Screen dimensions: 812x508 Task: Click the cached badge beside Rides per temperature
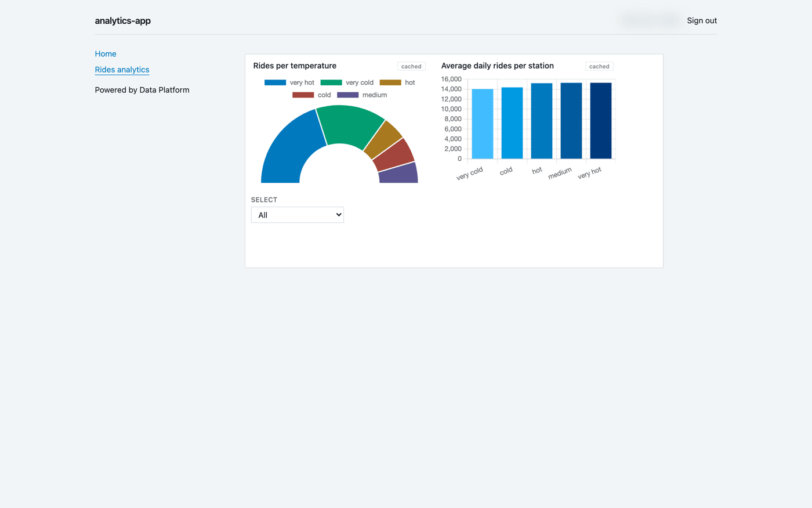[411, 66]
